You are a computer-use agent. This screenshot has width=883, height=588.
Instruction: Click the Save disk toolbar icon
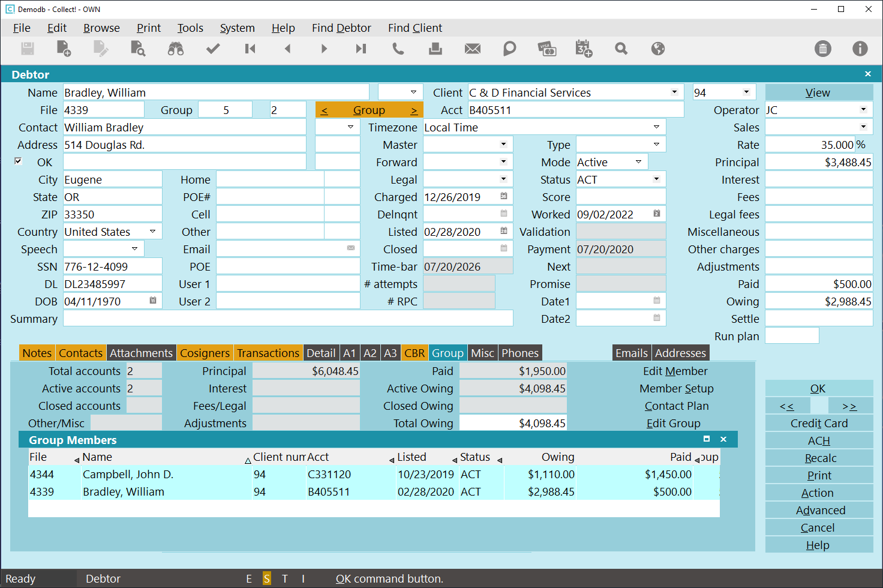28,49
